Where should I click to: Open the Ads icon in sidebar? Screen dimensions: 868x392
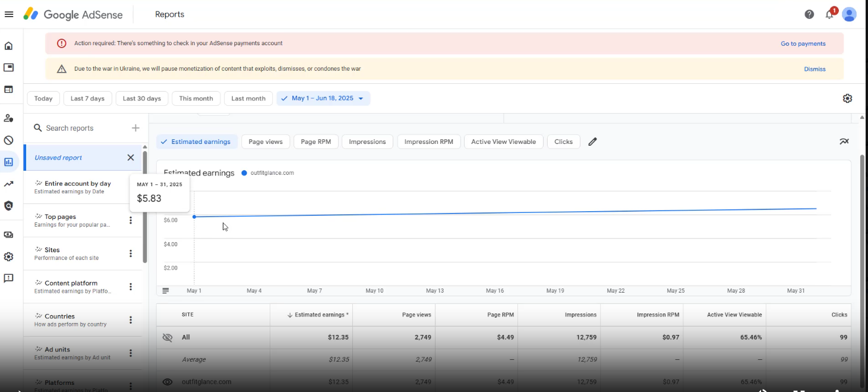(9, 68)
